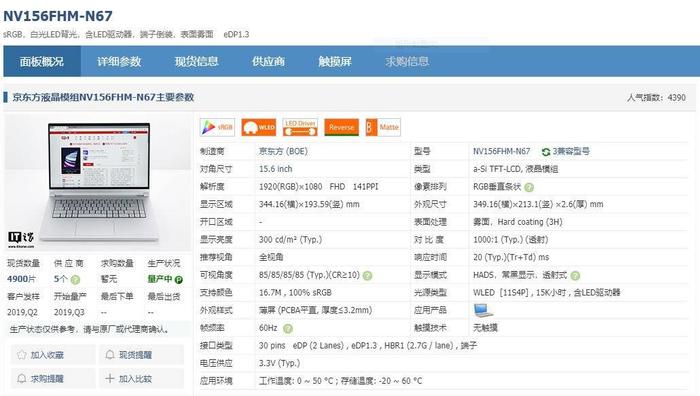The image size is (700, 396).
Task: Click plus icon of 加入比较
Action: (110, 379)
